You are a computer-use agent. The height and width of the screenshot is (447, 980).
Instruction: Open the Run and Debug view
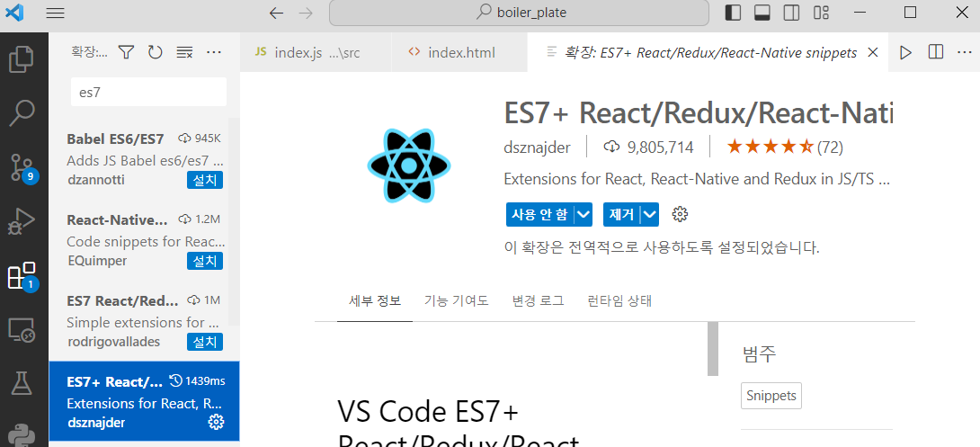[23, 220]
